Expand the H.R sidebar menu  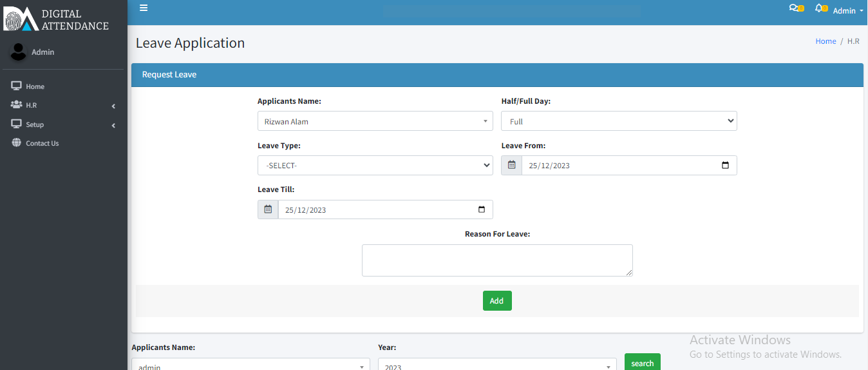pyautogui.click(x=62, y=105)
